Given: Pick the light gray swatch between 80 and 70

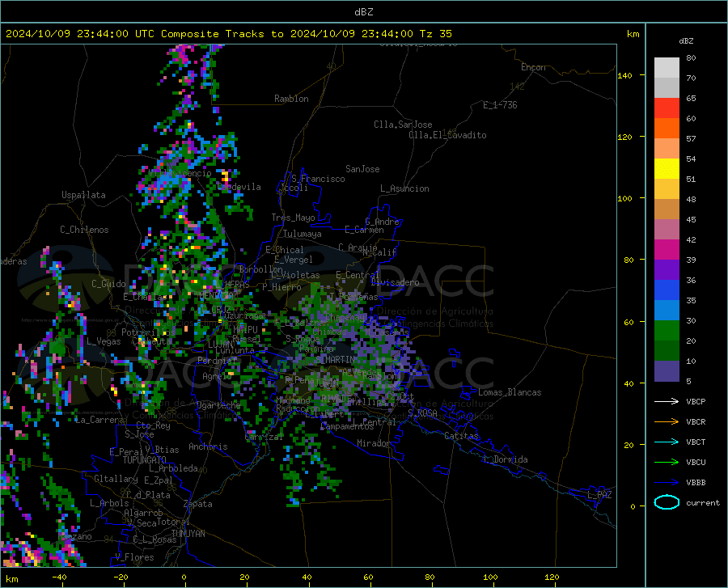Looking at the screenshot, I should click(667, 68).
